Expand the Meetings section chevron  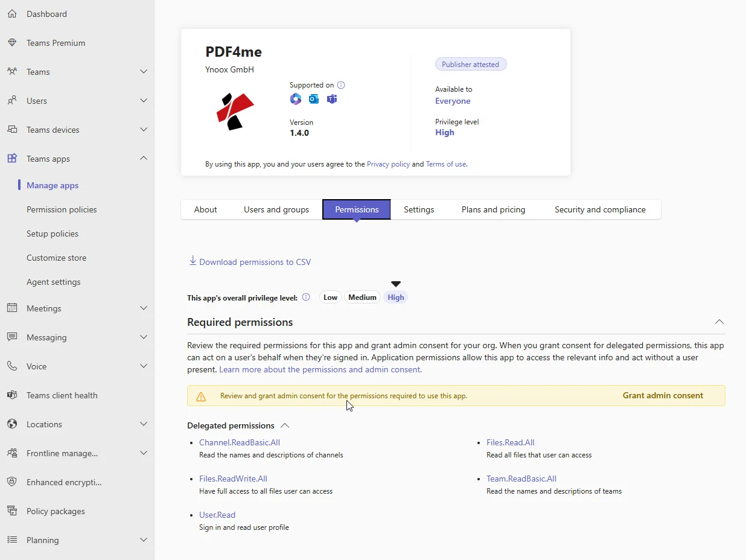pyautogui.click(x=144, y=308)
